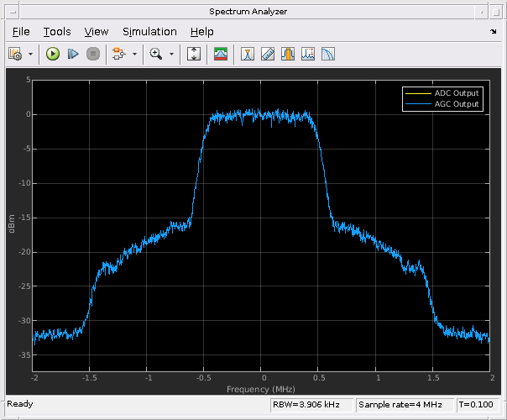507x420 pixels.
Task: Open the Distortion Measurements icon
Action: 308,54
